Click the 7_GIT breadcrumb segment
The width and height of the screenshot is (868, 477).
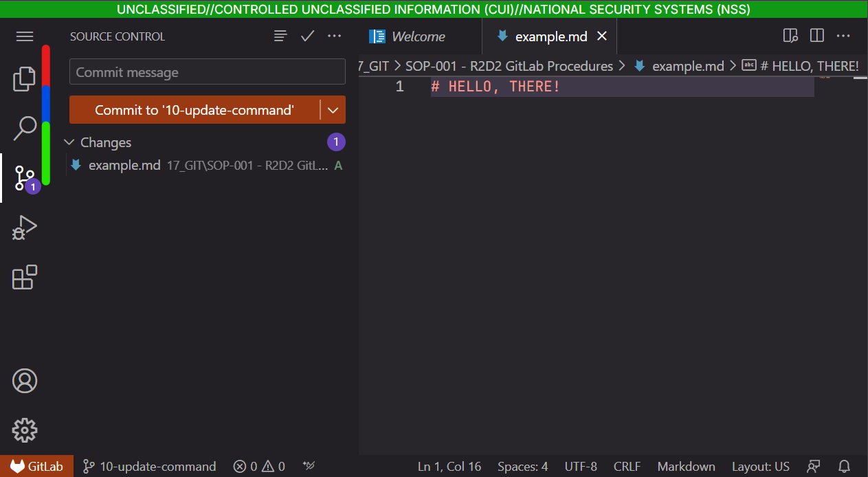point(375,66)
